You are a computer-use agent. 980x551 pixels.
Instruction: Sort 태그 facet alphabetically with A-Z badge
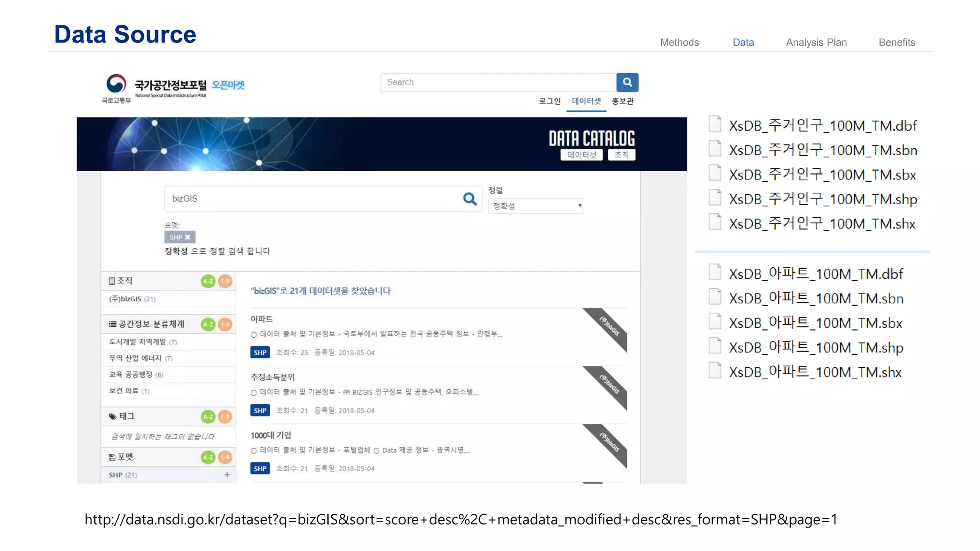click(x=208, y=417)
